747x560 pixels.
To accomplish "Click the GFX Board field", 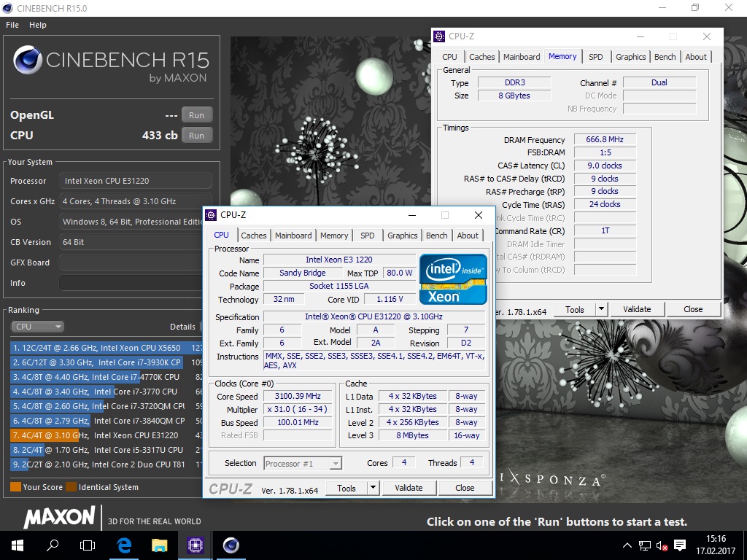I will coord(131,262).
